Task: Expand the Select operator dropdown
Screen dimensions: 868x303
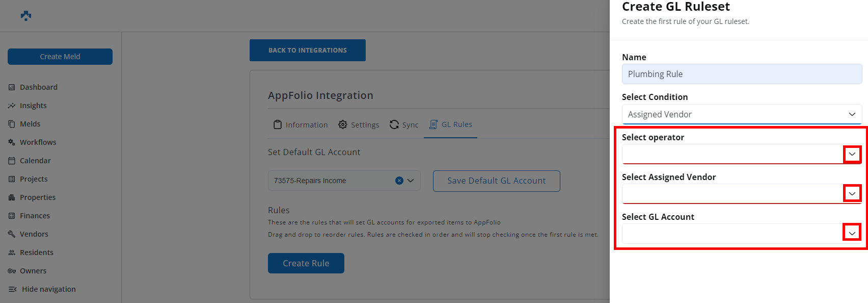Action: (x=852, y=154)
